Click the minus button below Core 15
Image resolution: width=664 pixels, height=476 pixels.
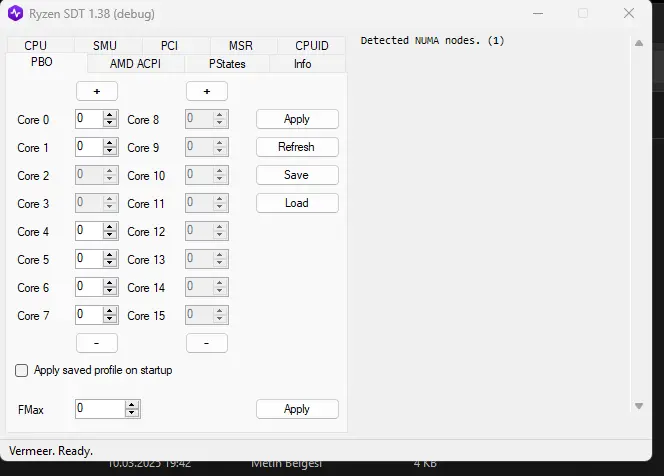pos(207,343)
